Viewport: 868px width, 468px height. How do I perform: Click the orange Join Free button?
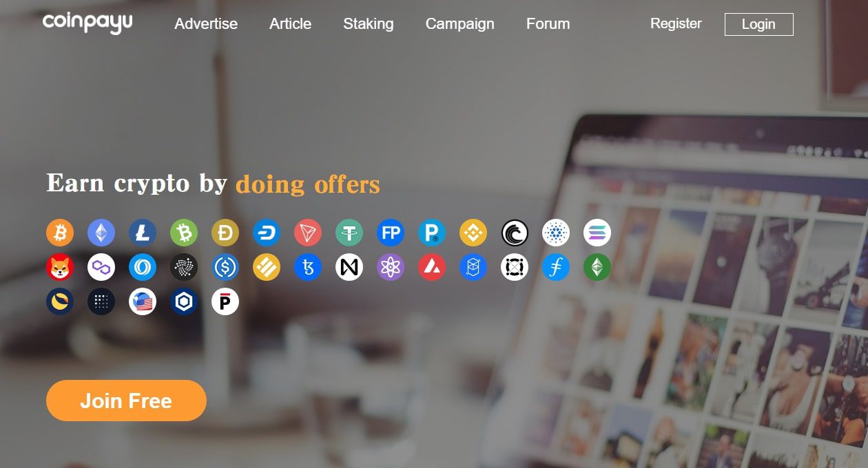coord(126,401)
